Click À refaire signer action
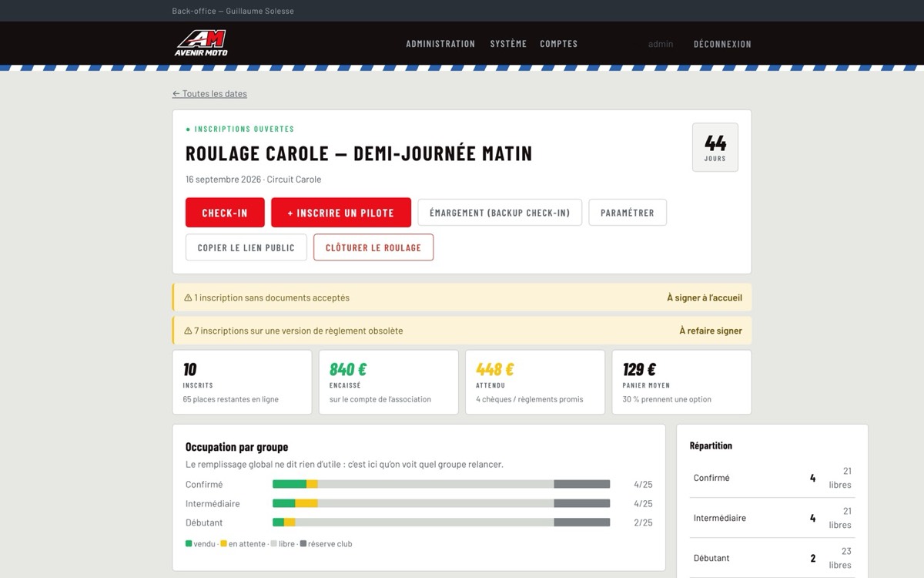The image size is (924, 578). pos(711,331)
